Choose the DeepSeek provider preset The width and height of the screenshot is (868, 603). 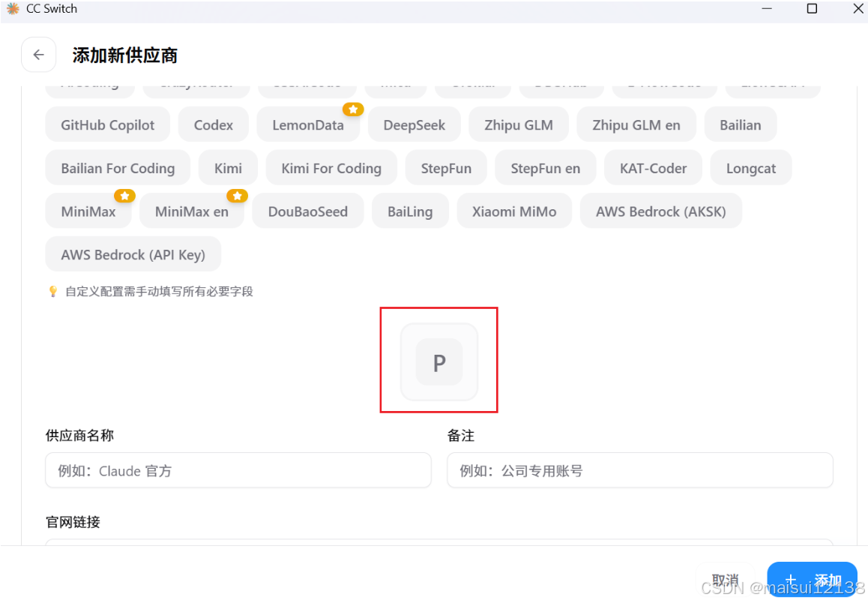pos(414,124)
